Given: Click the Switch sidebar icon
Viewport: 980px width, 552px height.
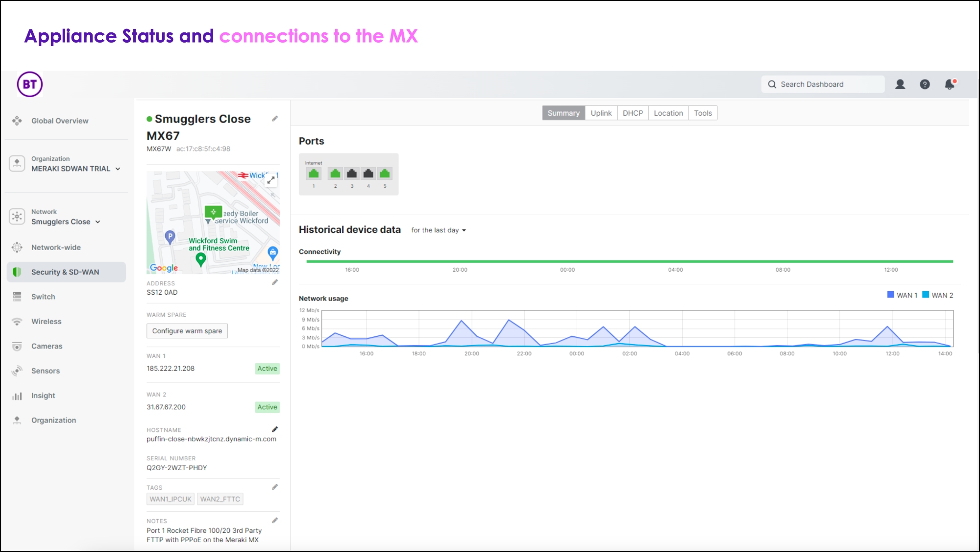Looking at the screenshot, I should coord(18,296).
